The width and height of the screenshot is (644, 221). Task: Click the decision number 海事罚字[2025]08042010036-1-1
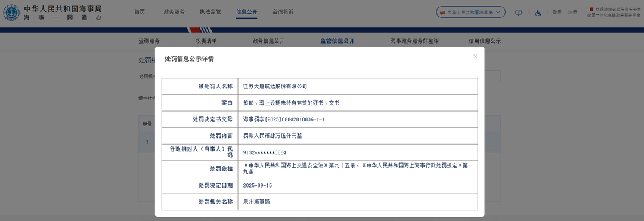284,119
